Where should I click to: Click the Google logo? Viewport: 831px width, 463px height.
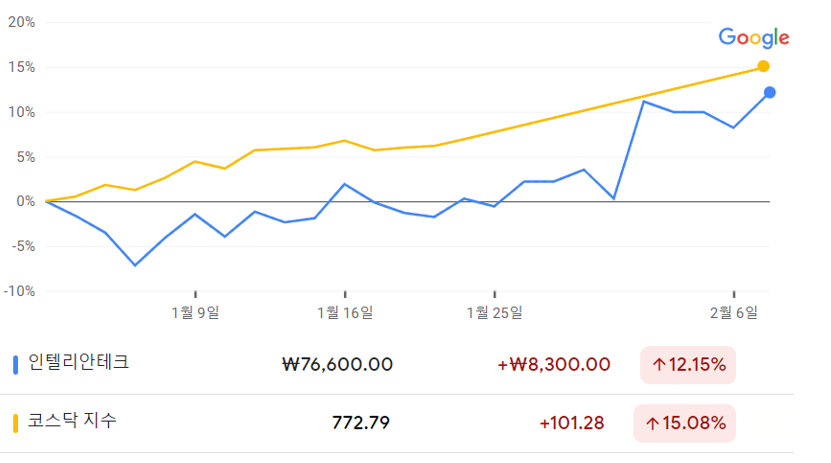(x=754, y=38)
